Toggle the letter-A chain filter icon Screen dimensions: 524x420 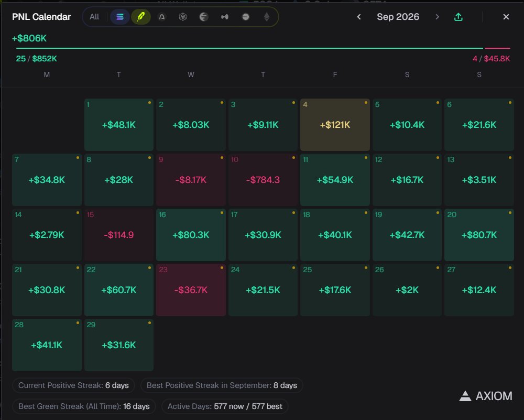pos(162,17)
